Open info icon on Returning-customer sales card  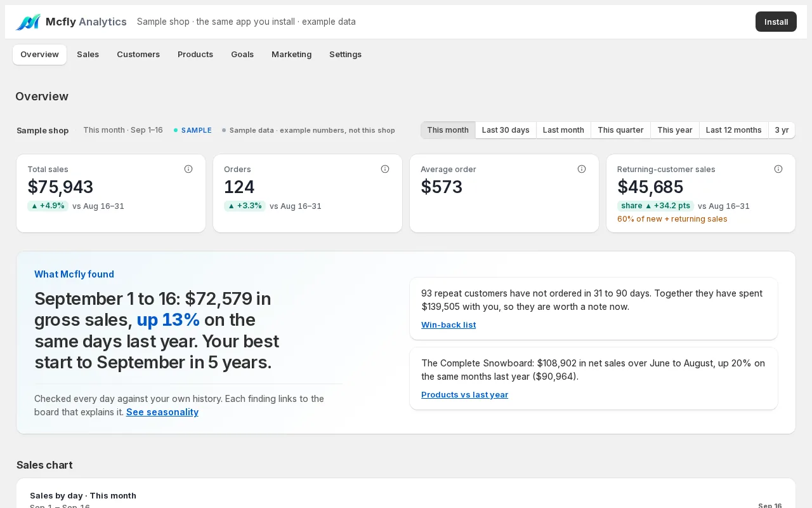[x=778, y=169]
